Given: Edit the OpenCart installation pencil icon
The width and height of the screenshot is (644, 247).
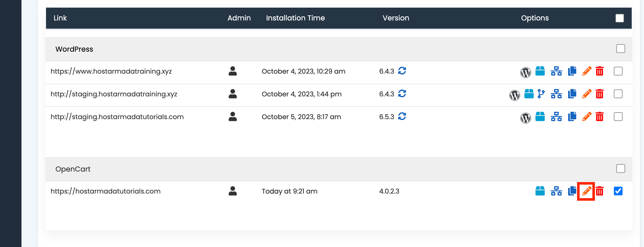Looking at the screenshot, I should [587, 191].
